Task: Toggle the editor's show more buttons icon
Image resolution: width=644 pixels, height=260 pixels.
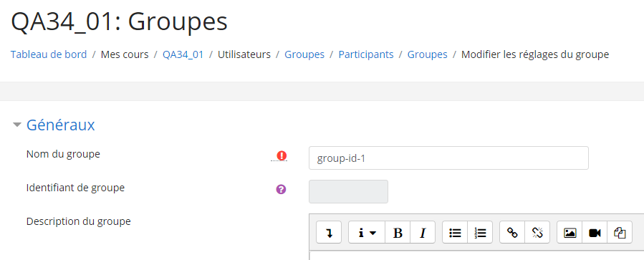Action: click(329, 233)
